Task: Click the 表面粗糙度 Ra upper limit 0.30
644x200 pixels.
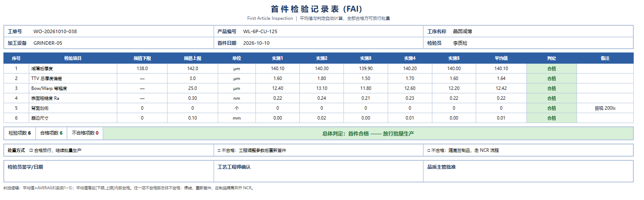Action: (192, 98)
